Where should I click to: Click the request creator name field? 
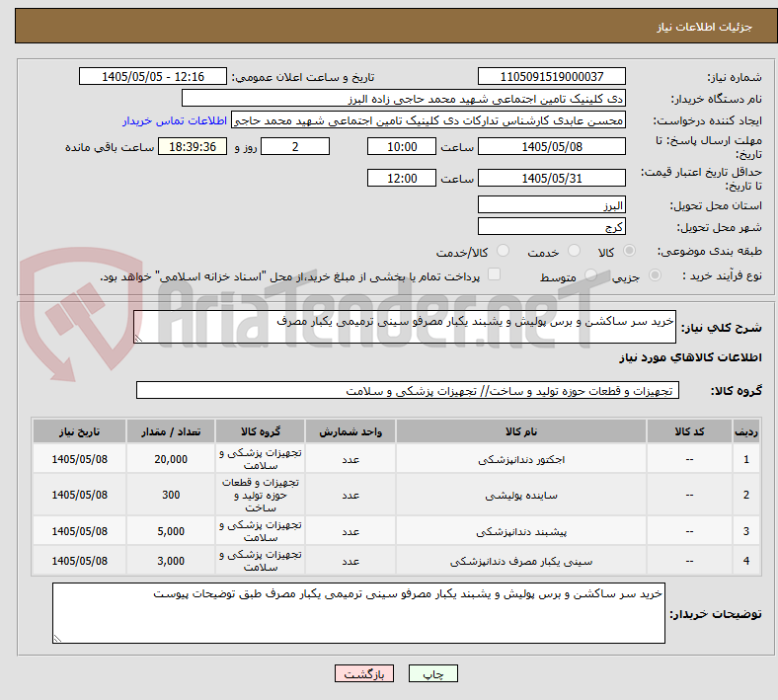(428, 120)
